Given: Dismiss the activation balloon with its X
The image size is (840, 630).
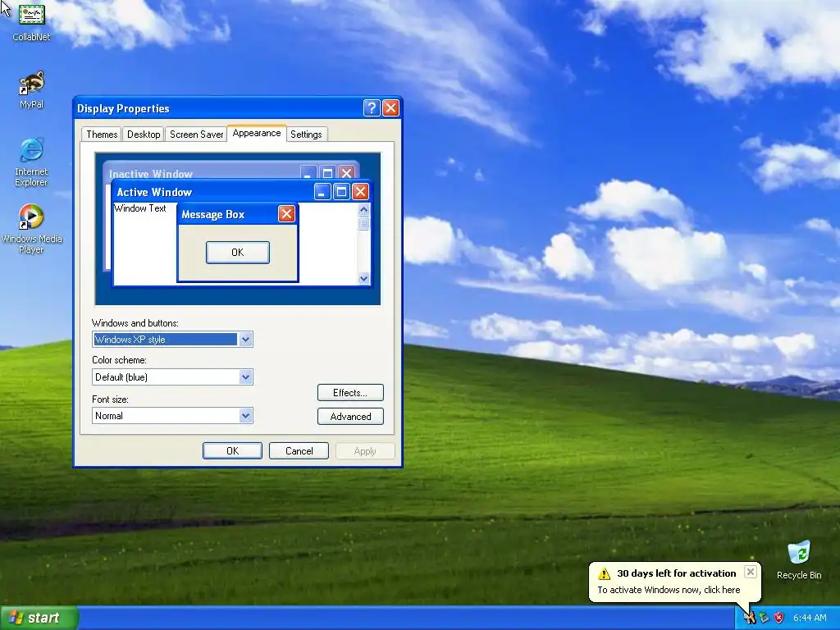Looking at the screenshot, I should [751, 572].
